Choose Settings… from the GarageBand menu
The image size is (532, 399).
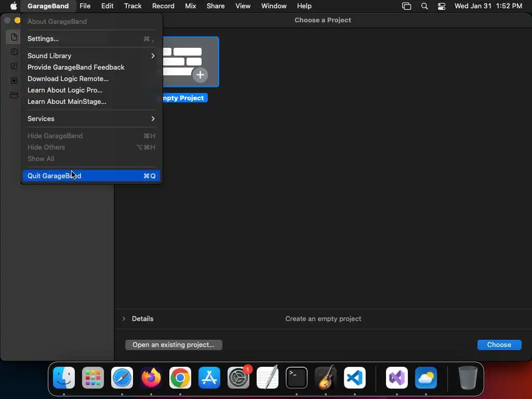coord(91,38)
